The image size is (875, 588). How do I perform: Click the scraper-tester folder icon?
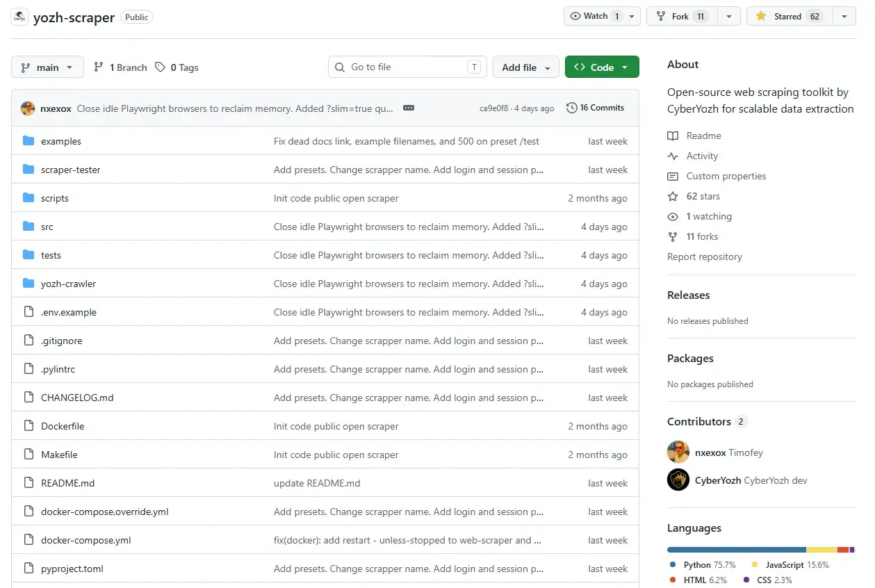[x=28, y=170]
